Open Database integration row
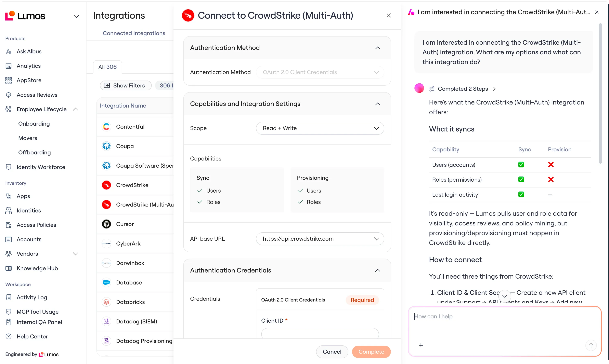Image resolution: width=609 pixels, height=364 pixels. (x=135, y=282)
